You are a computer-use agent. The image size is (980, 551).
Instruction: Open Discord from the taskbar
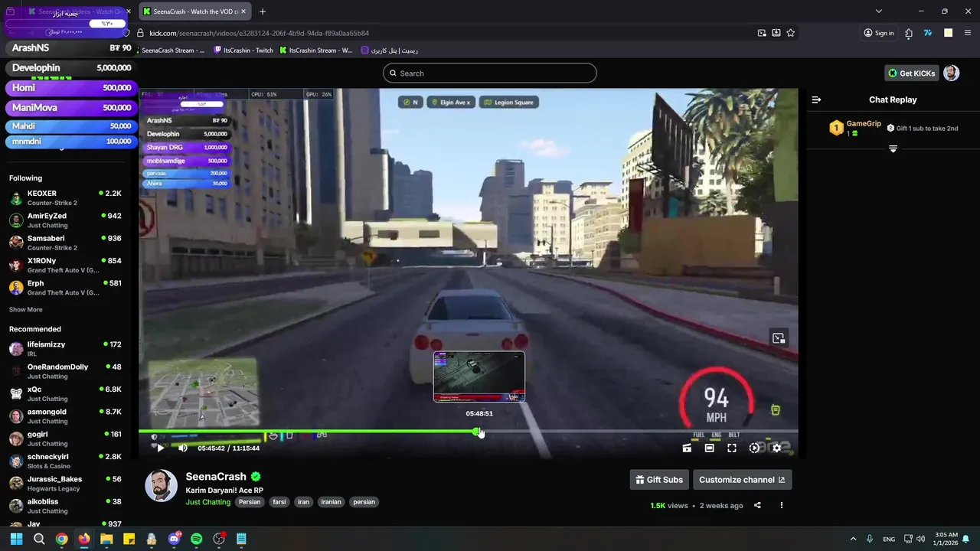tap(174, 539)
